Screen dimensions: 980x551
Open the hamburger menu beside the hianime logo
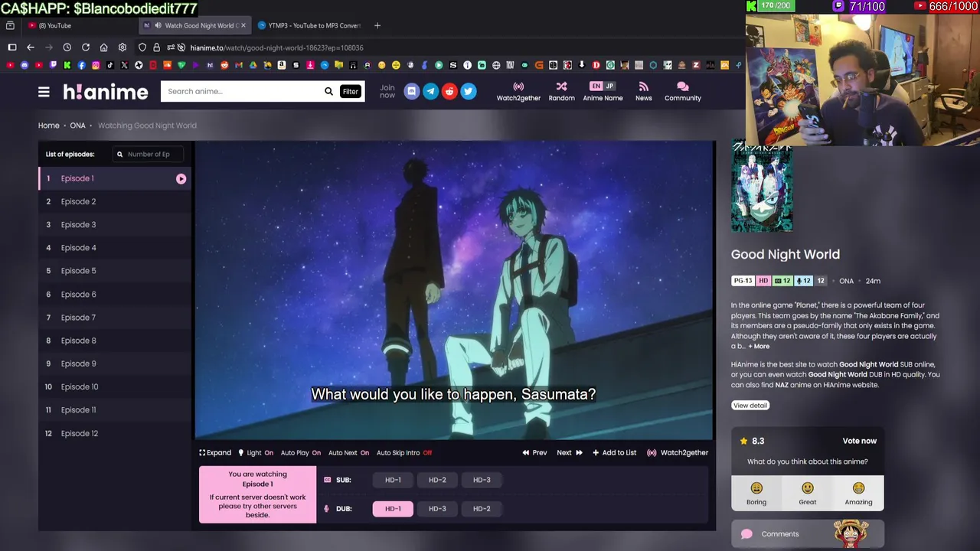[x=44, y=92]
